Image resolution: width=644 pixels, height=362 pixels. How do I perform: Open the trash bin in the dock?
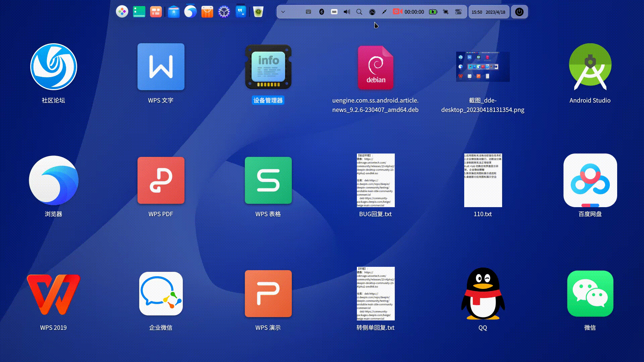pyautogui.click(x=258, y=12)
